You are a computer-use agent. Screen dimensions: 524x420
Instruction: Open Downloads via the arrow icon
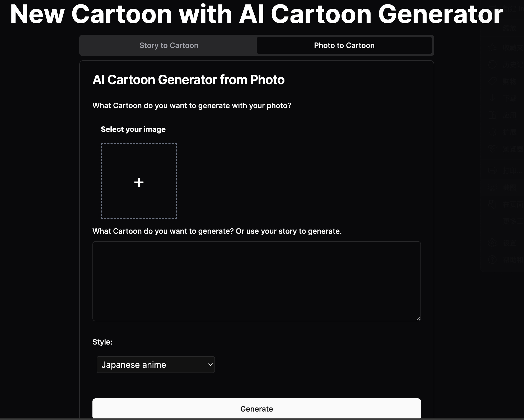point(492,98)
